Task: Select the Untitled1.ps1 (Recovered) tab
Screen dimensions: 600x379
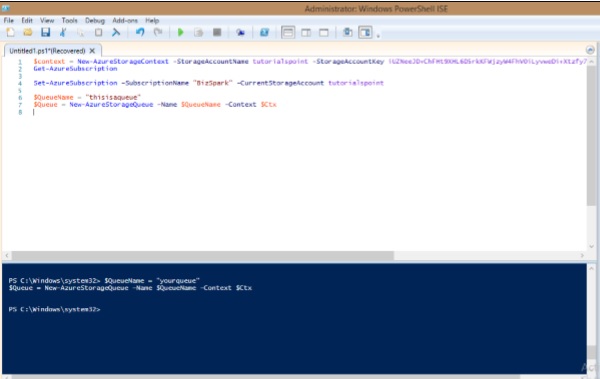Action: tap(47, 51)
